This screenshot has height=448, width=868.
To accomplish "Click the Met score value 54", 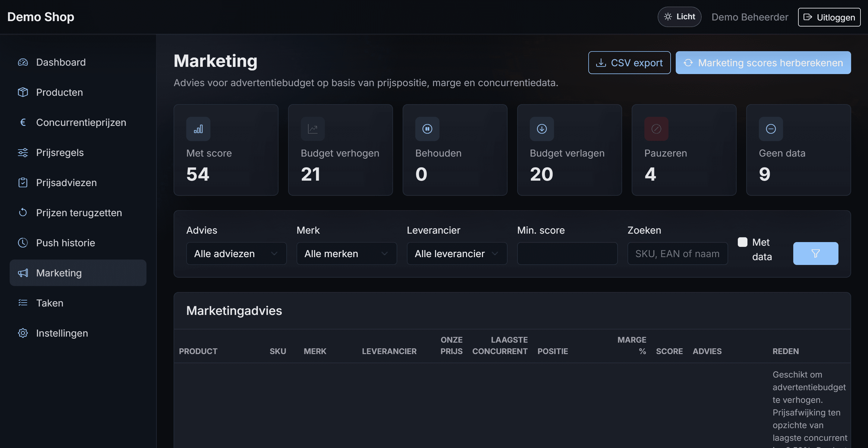I will click(x=198, y=174).
